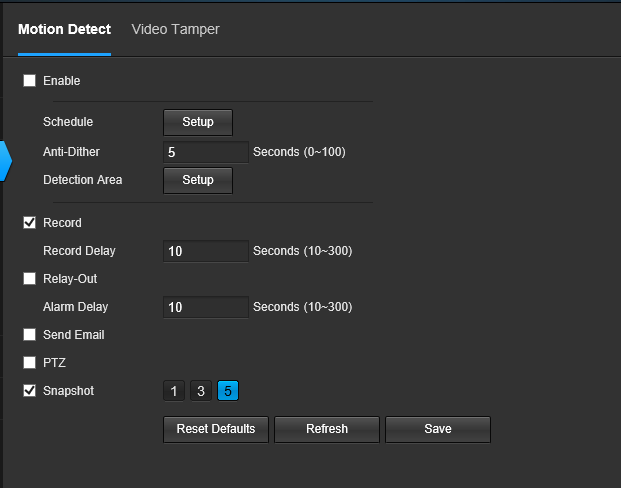Select snapshot count 3

(x=201, y=391)
